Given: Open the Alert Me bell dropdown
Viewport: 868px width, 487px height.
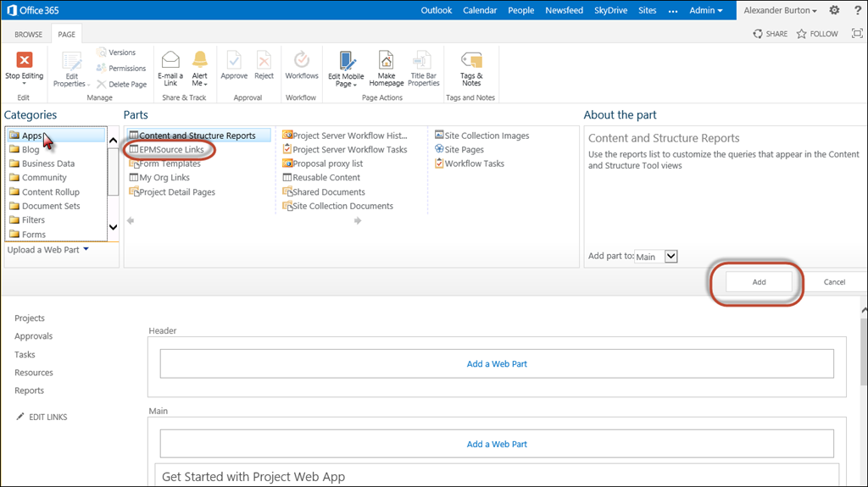Looking at the screenshot, I should point(200,69).
